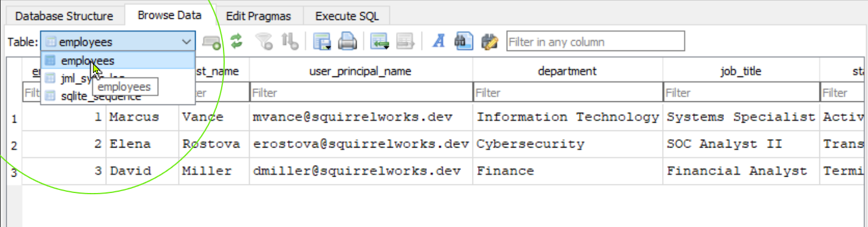Select the Financial Analyst job title cell

741,171
